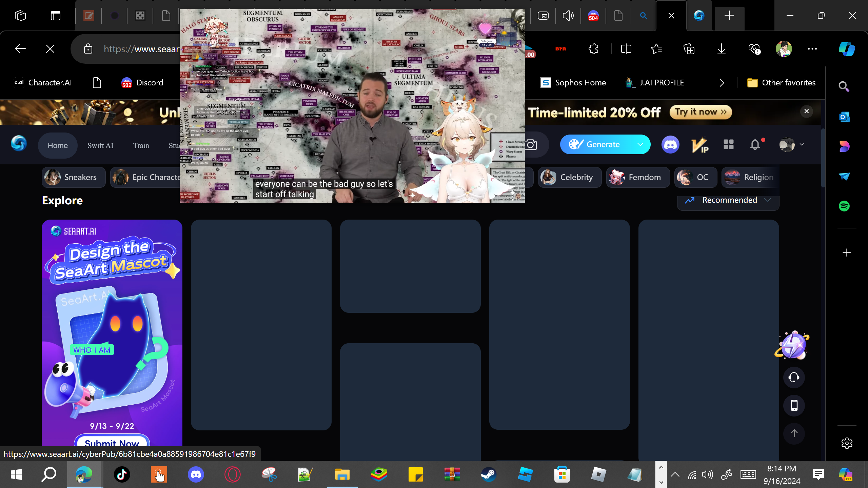Stop loading the page
Viewport: 868px width, 488px height.
(x=50, y=49)
